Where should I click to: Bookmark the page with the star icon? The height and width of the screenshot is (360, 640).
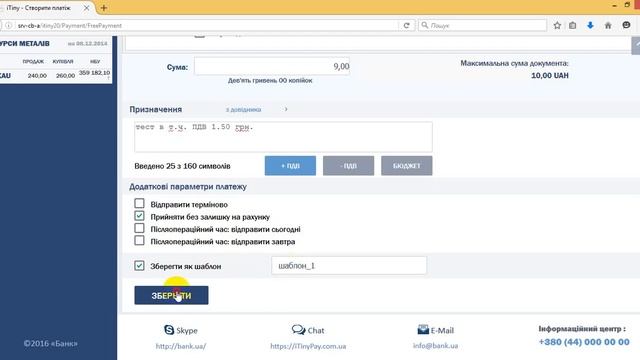pyautogui.click(x=557, y=25)
